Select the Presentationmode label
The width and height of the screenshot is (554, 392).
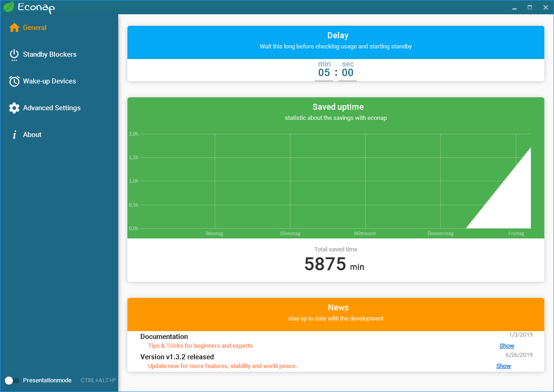(47, 380)
